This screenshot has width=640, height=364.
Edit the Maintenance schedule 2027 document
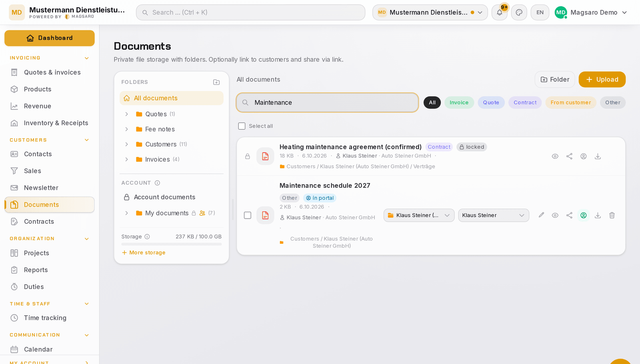[541, 215]
